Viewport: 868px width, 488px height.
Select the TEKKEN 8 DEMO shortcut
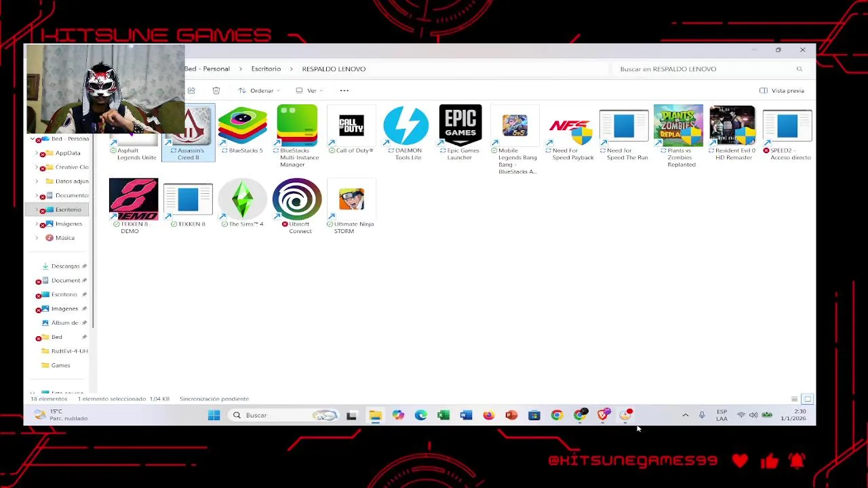[x=134, y=206]
